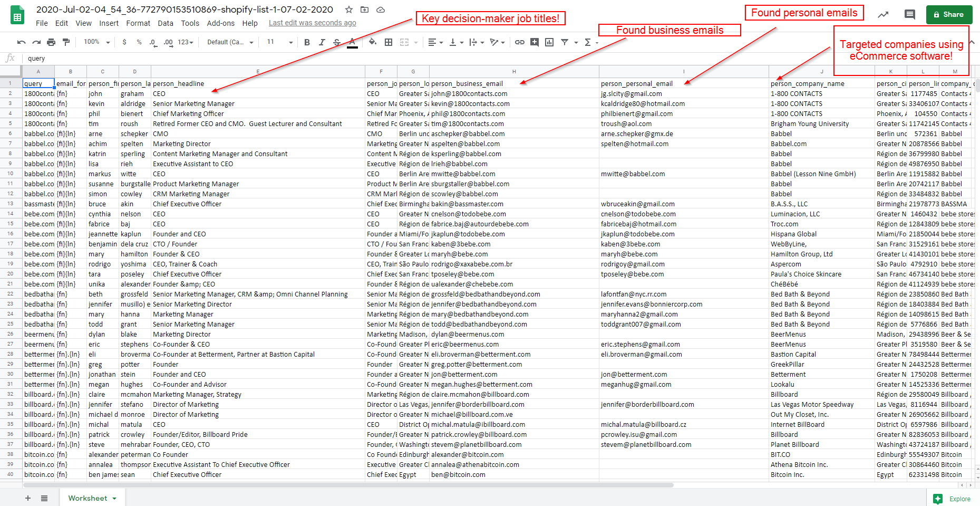980x506 pixels.
Task: Open the Data menu
Action: click(x=166, y=23)
